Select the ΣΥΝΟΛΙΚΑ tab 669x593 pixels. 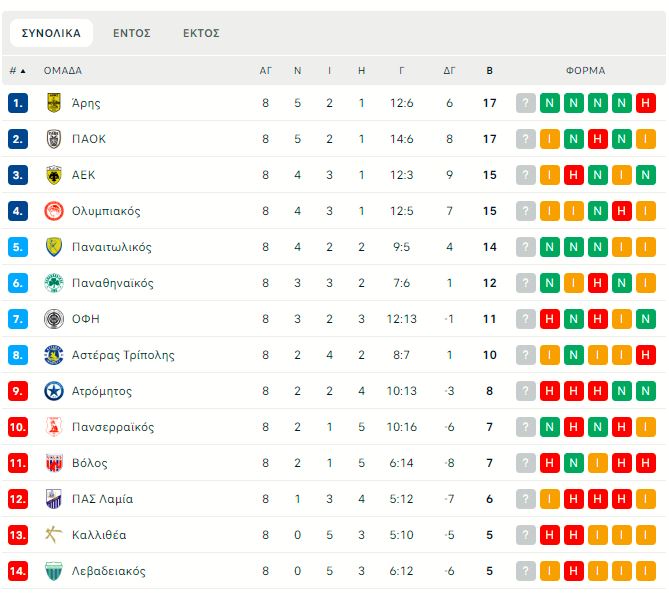click(x=51, y=33)
